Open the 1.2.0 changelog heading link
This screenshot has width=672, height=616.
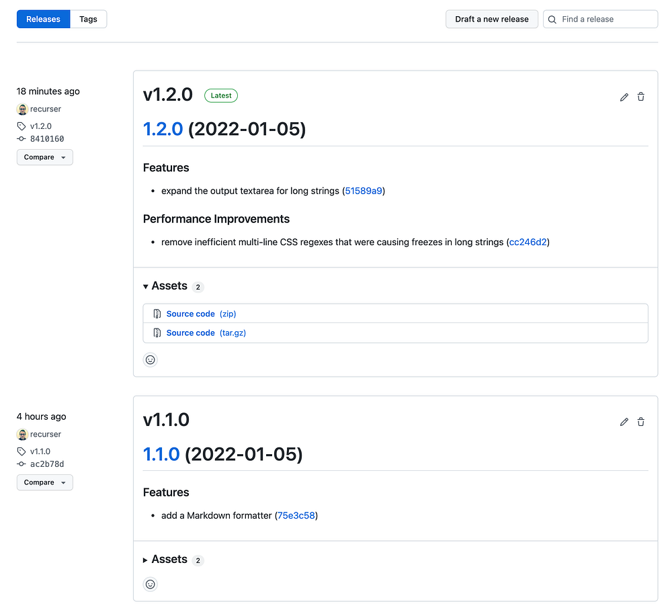click(163, 129)
